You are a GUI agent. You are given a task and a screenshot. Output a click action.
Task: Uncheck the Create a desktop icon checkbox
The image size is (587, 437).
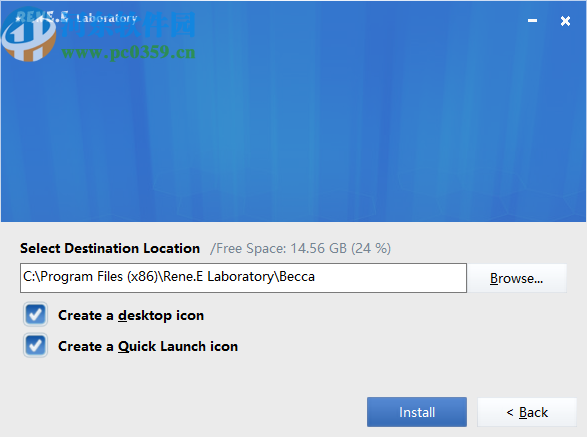36,314
